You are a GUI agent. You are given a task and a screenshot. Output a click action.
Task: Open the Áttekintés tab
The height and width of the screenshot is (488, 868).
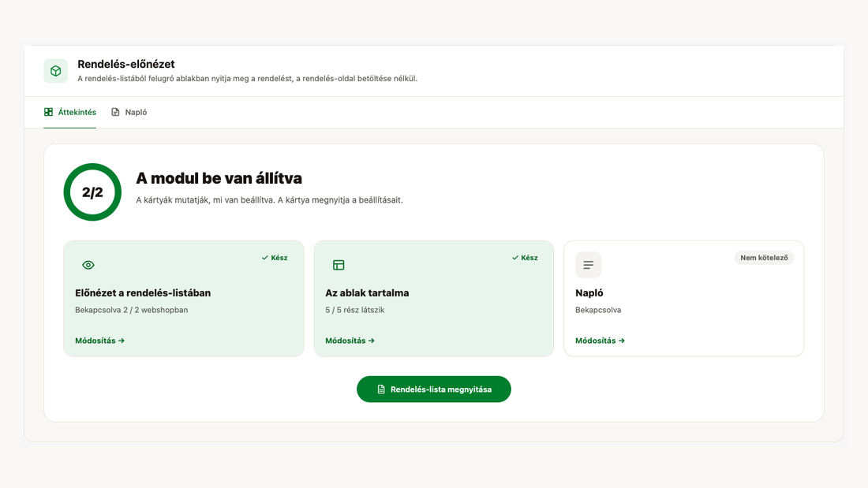click(x=69, y=112)
